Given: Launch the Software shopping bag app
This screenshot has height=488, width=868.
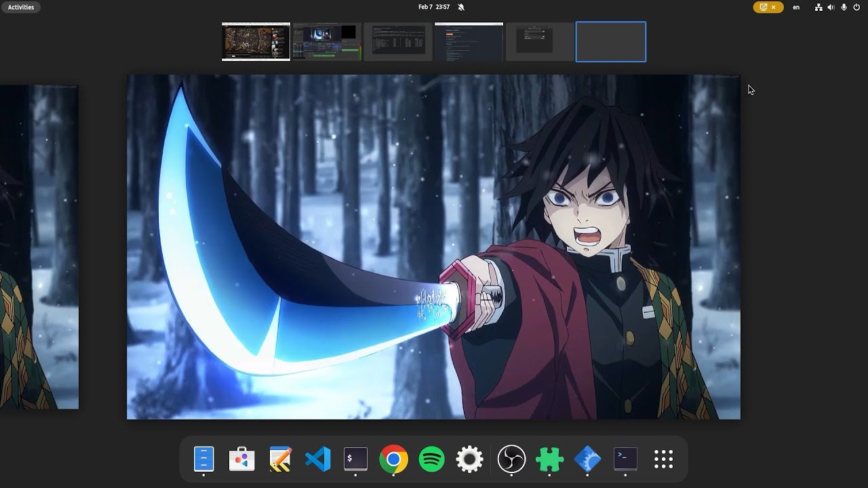Looking at the screenshot, I should 241,460.
